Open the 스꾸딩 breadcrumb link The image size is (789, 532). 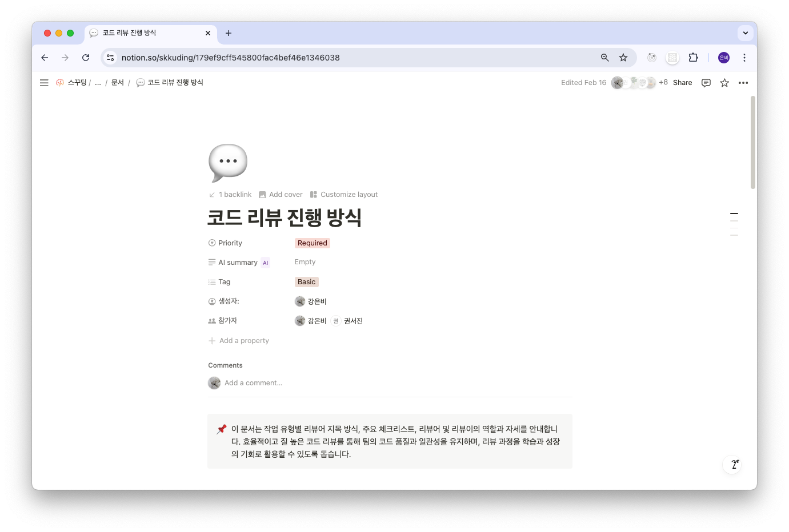71,83
